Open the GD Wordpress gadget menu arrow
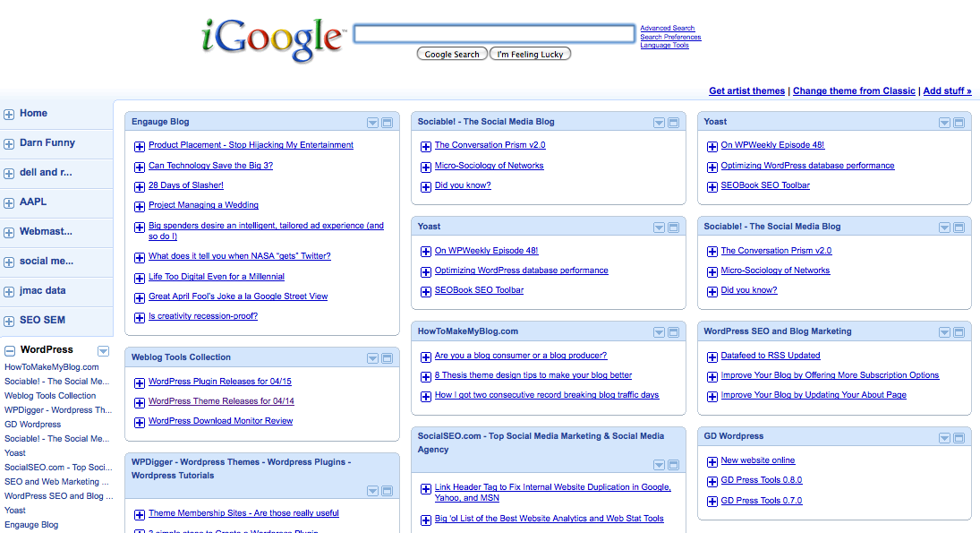980x533 pixels. coord(944,438)
